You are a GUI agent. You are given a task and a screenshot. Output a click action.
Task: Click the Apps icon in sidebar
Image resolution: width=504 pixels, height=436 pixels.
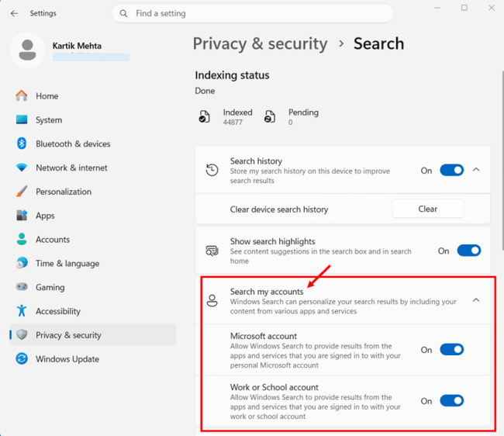click(x=22, y=216)
